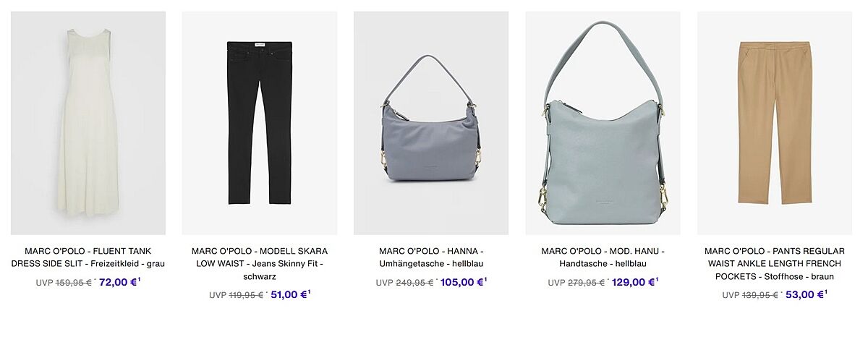
Task: Open the Mod. Hanu handbag image
Action: (x=603, y=123)
